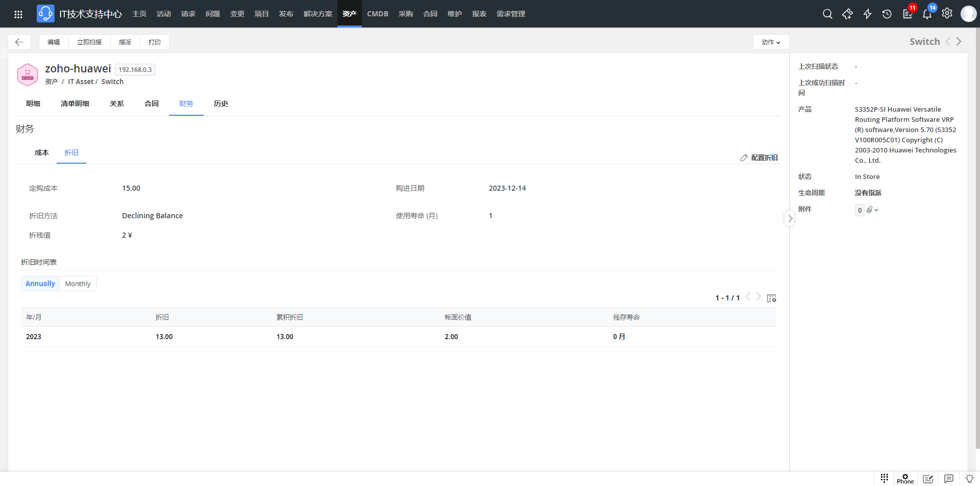Select Monthly depreciation schedule view
The width and height of the screenshot is (980, 486).
pyautogui.click(x=78, y=284)
